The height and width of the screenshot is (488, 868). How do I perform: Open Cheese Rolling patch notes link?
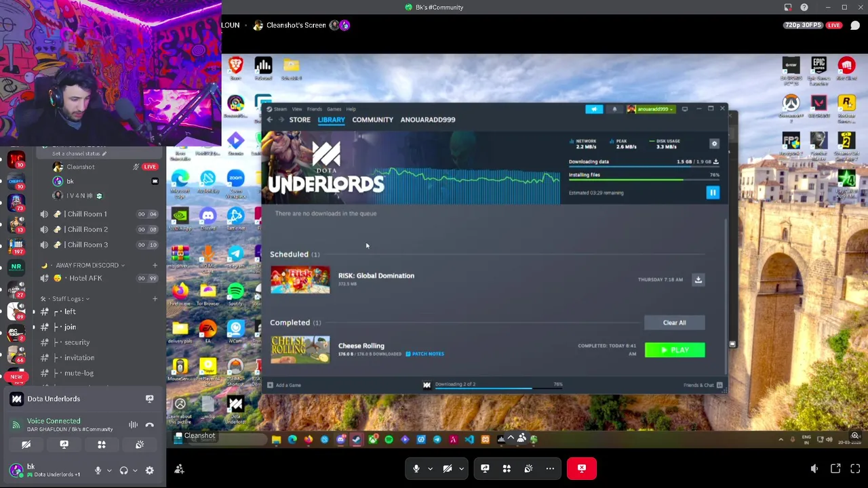[425, 354]
